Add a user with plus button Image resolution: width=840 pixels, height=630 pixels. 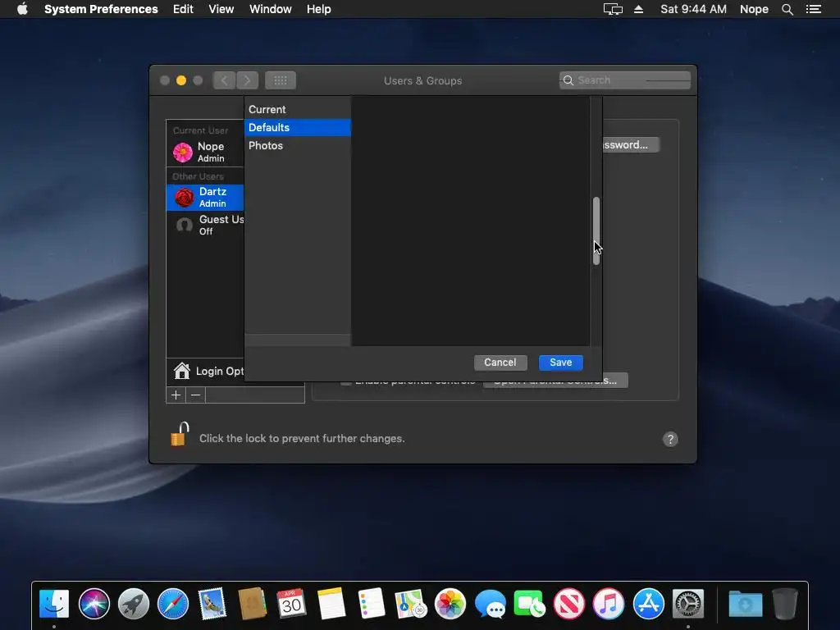pyautogui.click(x=176, y=395)
